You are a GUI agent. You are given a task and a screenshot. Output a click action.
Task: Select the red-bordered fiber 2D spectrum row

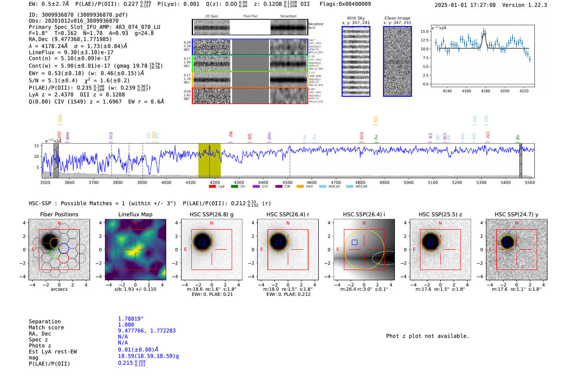(250, 95)
